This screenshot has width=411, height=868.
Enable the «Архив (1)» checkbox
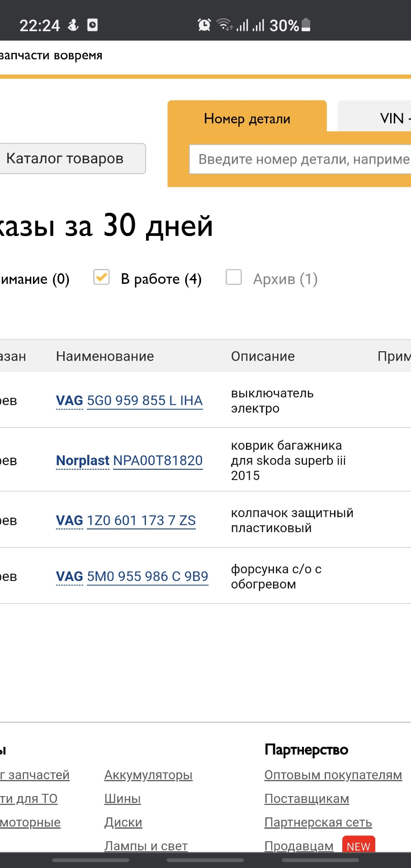point(234,277)
